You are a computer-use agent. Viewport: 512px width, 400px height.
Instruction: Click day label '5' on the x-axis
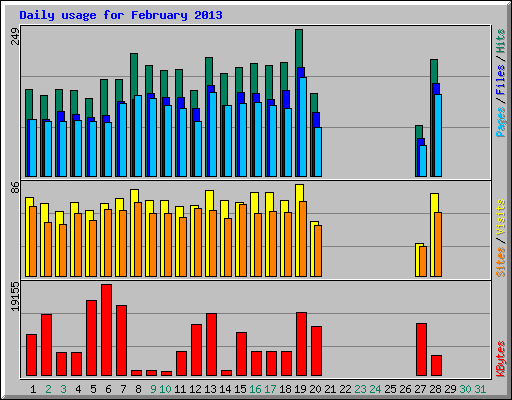[x=93, y=389]
